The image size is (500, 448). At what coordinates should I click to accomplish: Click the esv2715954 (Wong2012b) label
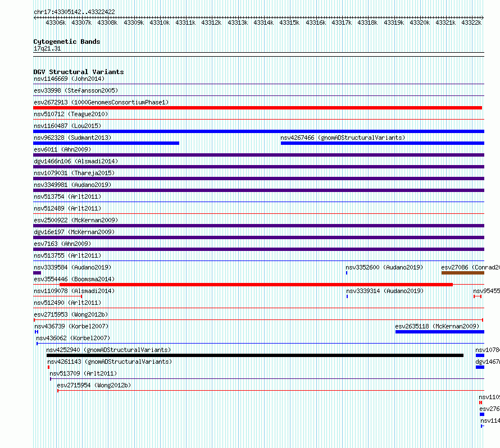tap(94, 385)
